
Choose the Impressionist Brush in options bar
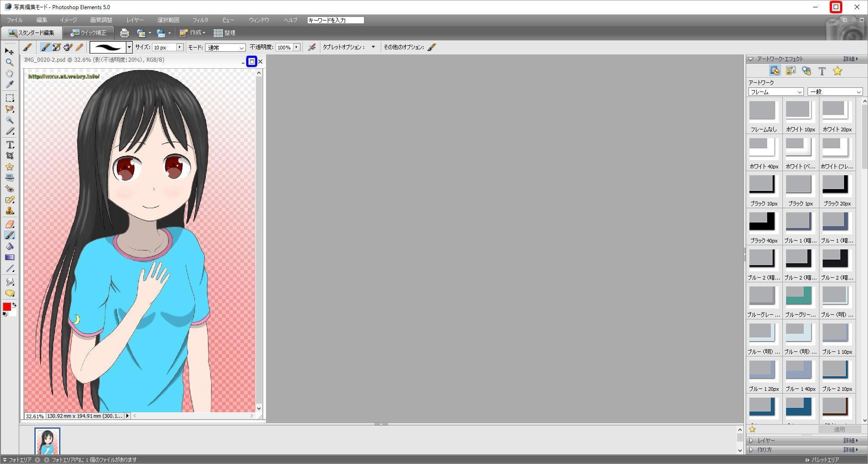point(56,47)
